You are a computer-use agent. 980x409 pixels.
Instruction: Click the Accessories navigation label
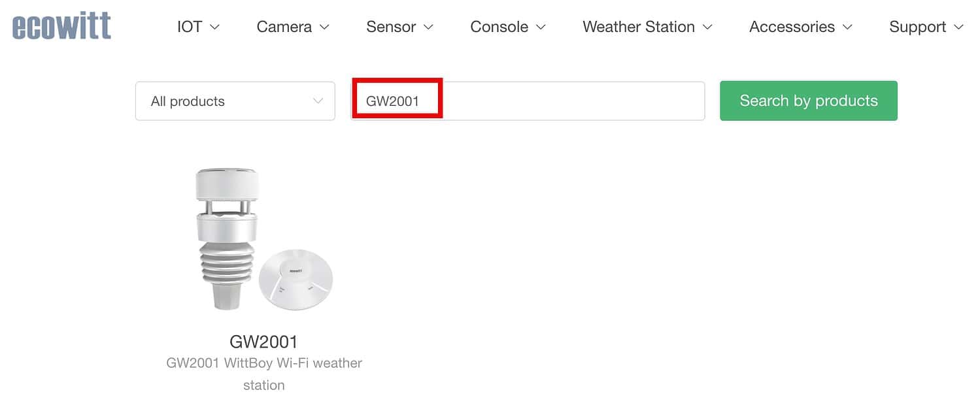click(x=792, y=27)
